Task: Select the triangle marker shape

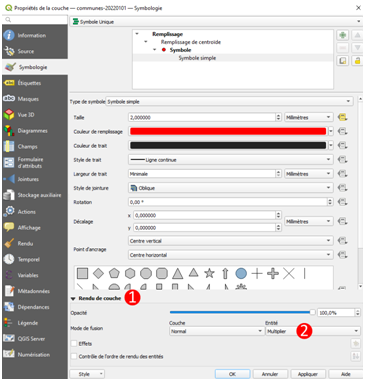Action: tap(178, 274)
